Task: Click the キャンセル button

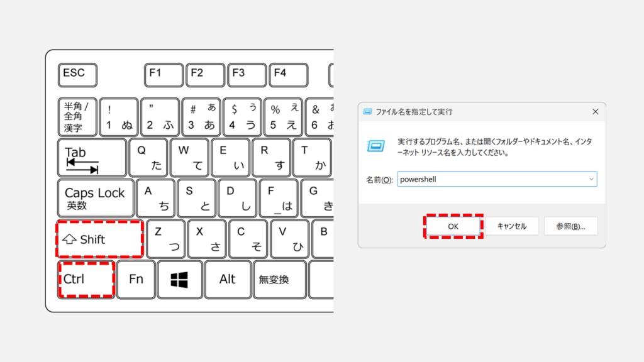Action: tap(512, 226)
